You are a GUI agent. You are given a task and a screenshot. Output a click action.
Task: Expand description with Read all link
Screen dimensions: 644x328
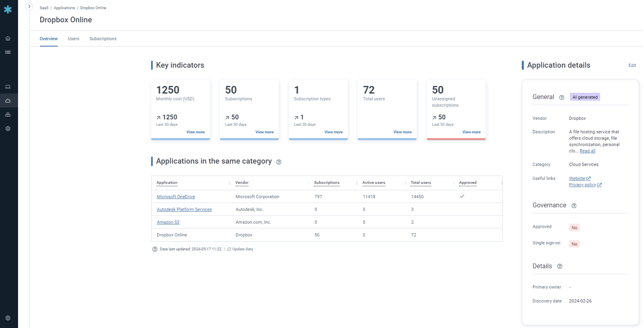click(587, 151)
